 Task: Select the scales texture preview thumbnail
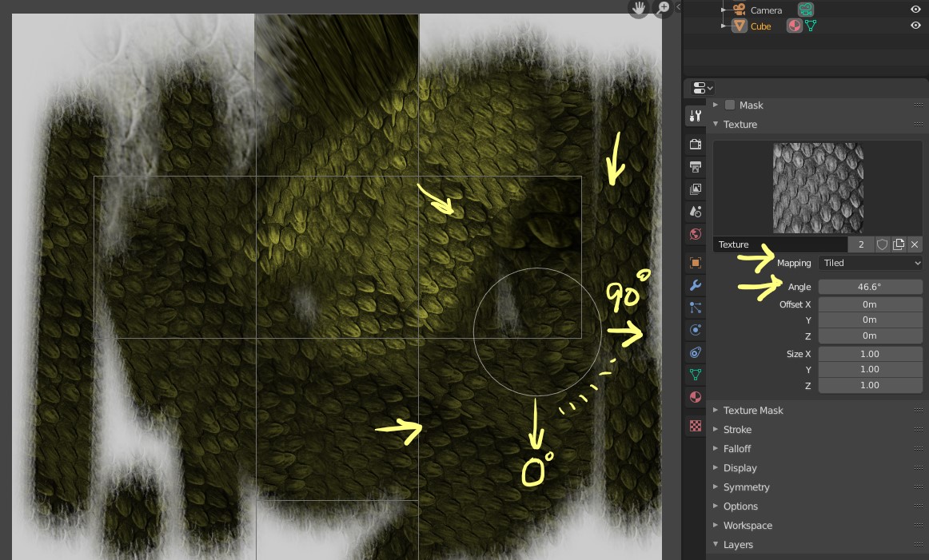pyautogui.click(x=817, y=187)
